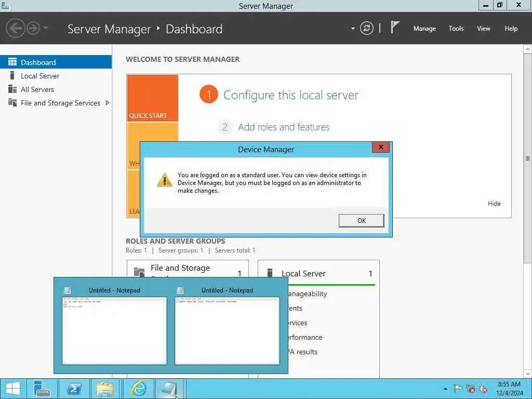Open the Help menu

[511, 29]
